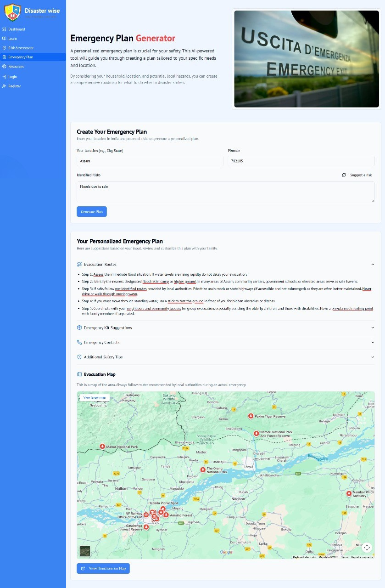The height and width of the screenshot is (588, 385).
Task: Click the Nameri National Park map pin
Action: pos(256,433)
